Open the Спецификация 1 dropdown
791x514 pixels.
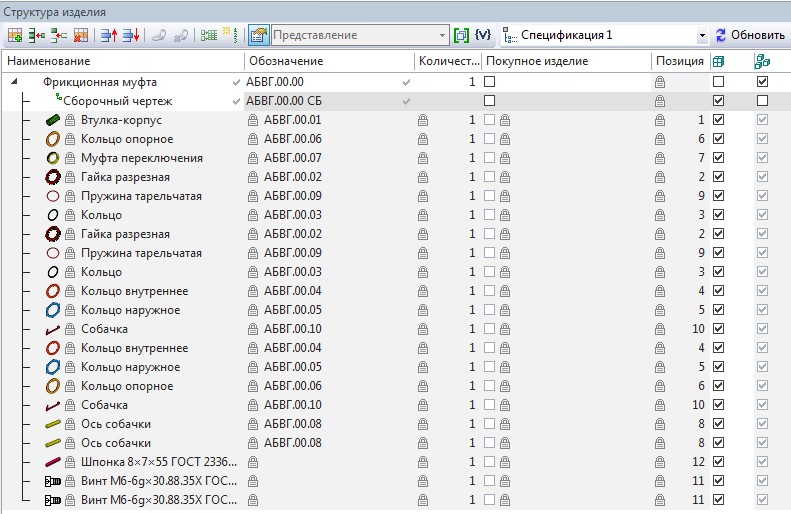pos(702,35)
